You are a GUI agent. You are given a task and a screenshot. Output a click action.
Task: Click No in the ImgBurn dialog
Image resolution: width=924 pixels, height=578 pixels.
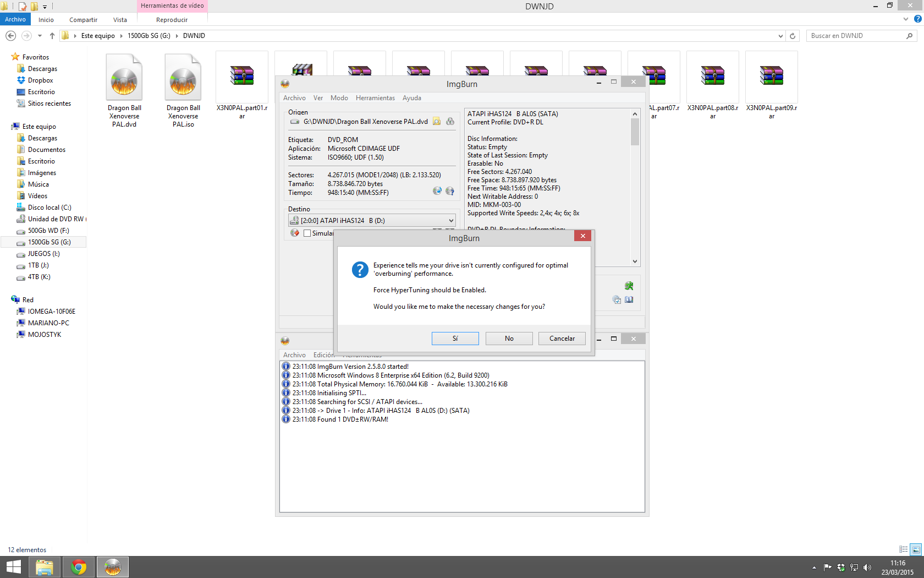[x=509, y=339]
